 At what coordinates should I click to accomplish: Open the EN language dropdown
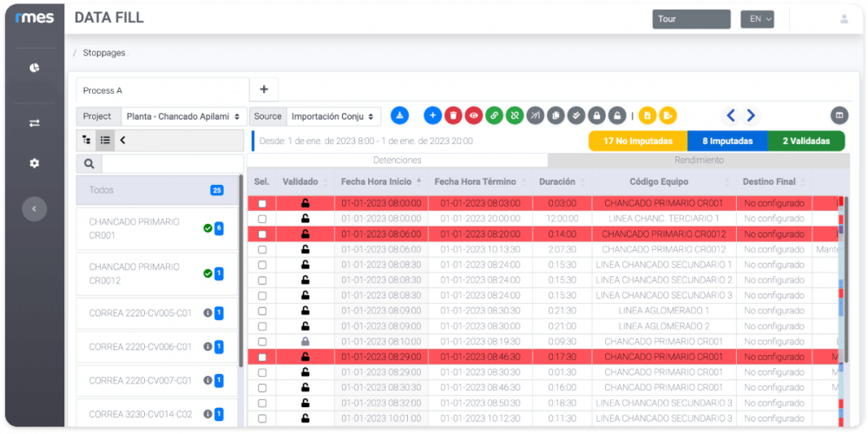pos(757,19)
